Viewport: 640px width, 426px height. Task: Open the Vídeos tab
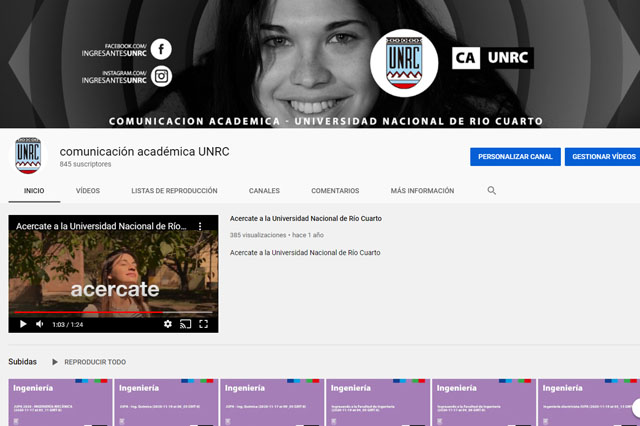tap(88, 191)
